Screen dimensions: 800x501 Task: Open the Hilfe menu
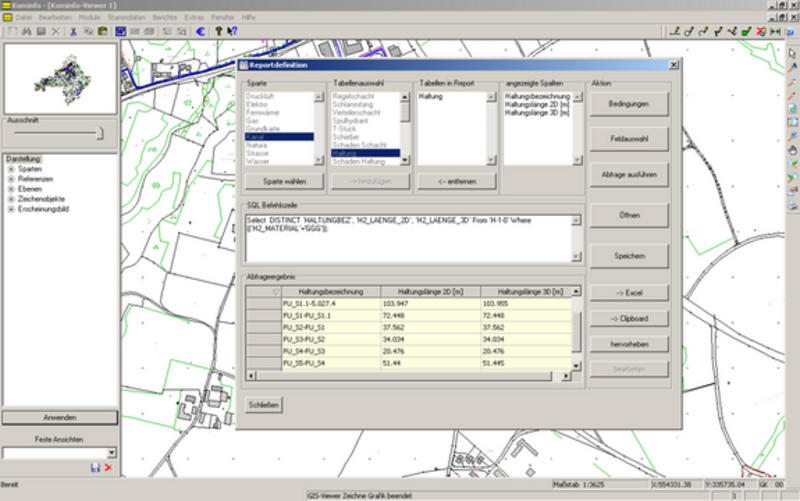click(248, 17)
